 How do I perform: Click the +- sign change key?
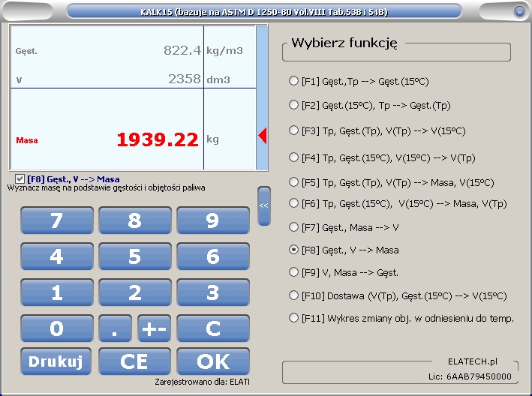tap(154, 328)
